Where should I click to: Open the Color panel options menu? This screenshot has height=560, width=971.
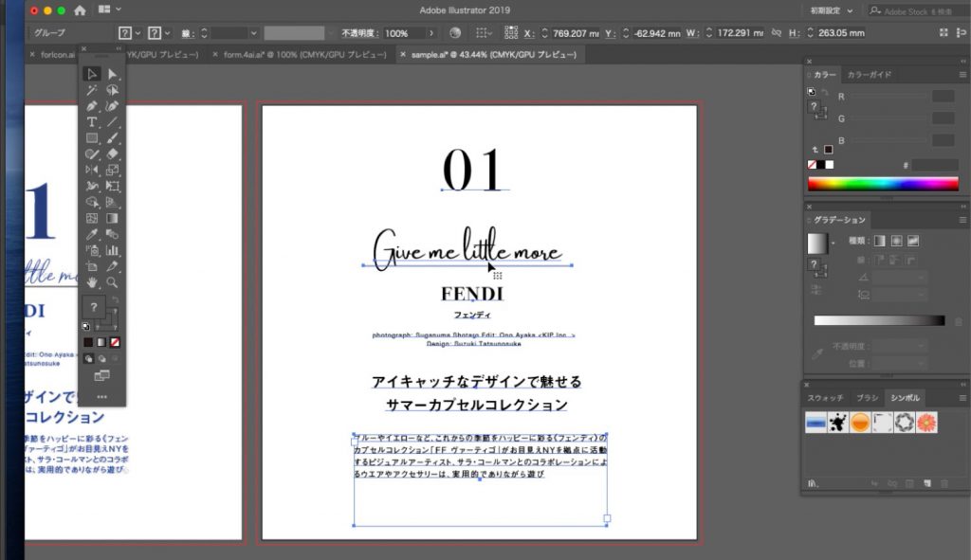coord(962,75)
